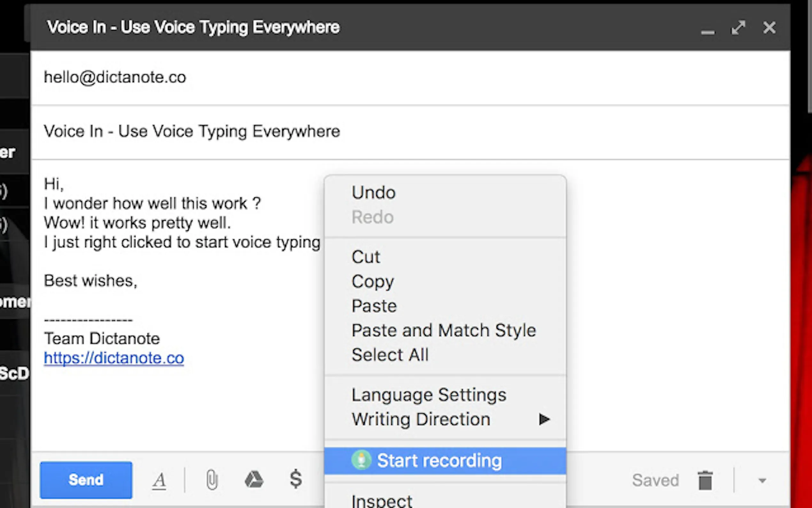Screen dimensions: 812x508
Task: Open Language Settings from context menu
Action: point(429,395)
